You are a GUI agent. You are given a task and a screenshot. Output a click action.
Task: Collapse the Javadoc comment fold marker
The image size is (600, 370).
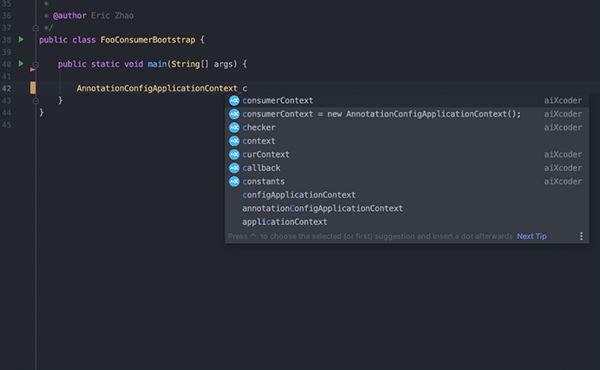pyautogui.click(x=36, y=28)
